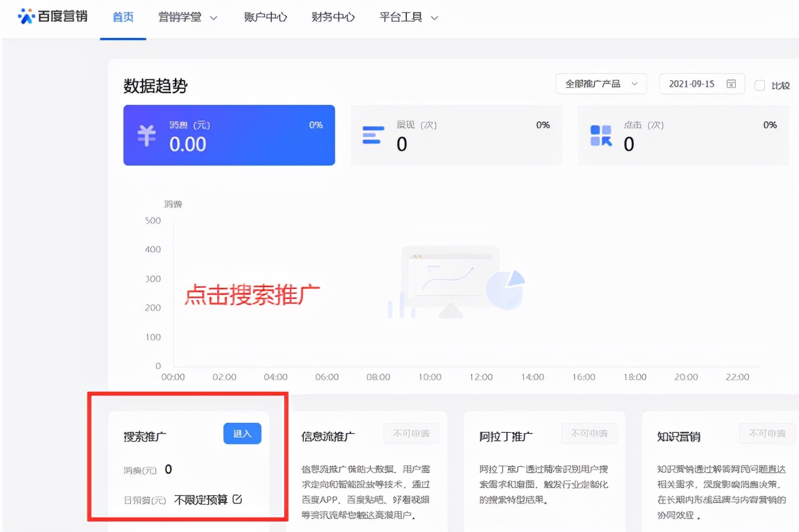Screen dimensions: 799x532
Task: Click the edit icon beside 不限定预算
Action: coord(238,499)
